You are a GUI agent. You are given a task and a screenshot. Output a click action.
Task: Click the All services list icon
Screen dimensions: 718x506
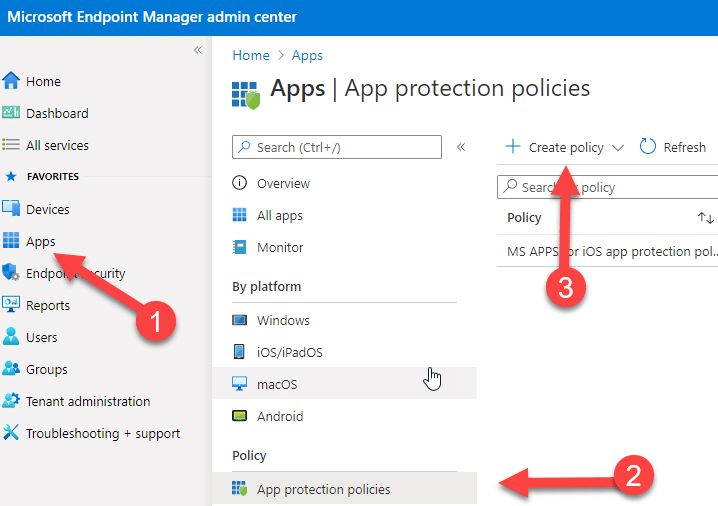point(11,145)
